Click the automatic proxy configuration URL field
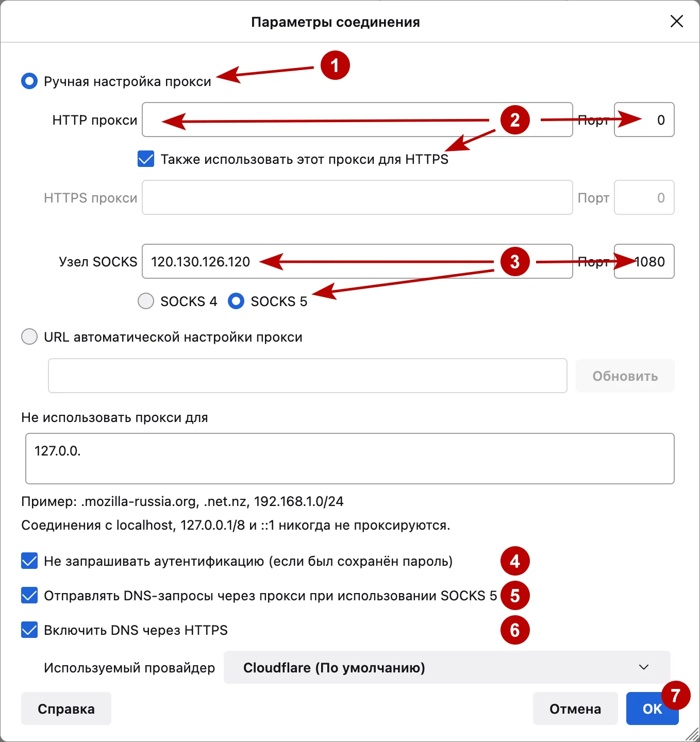Screen dimensions: 700x742 [307, 376]
